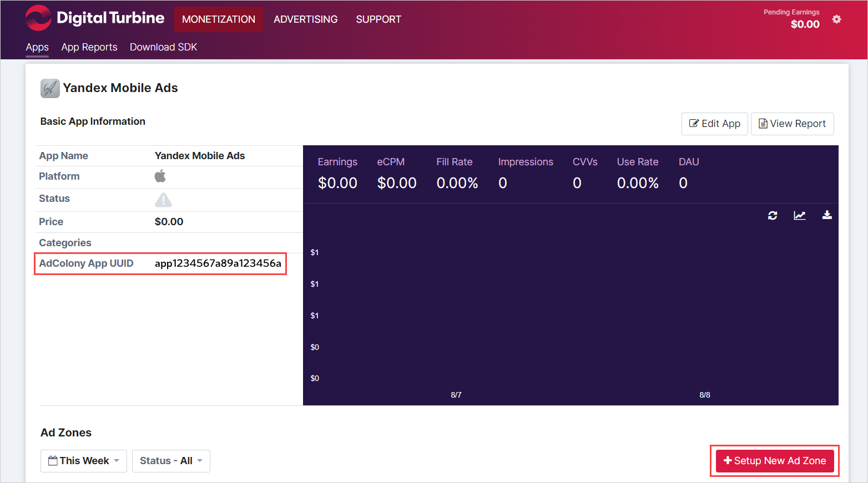Click the Status warning triangle icon
The image size is (868, 483).
pyautogui.click(x=163, y=200)
